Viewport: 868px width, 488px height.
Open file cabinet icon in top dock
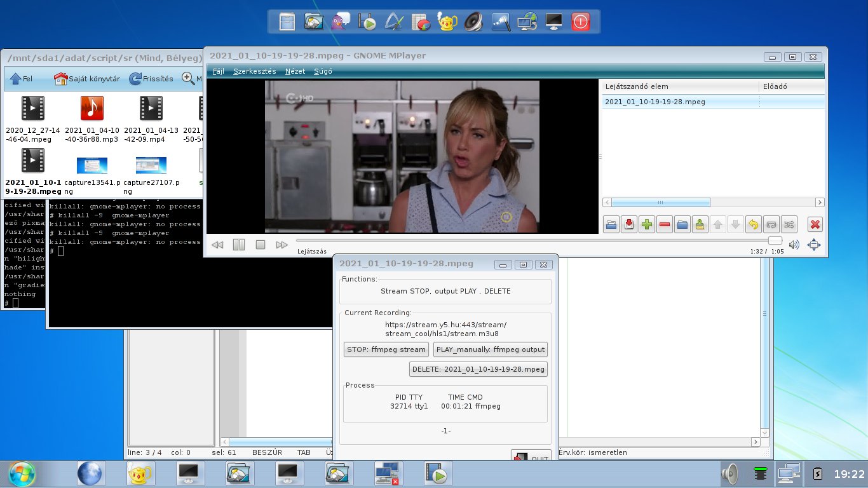tap(288, 22)
